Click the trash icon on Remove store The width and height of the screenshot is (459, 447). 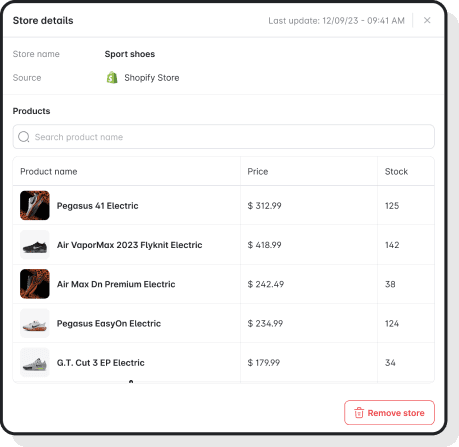[x=359, y=413]
